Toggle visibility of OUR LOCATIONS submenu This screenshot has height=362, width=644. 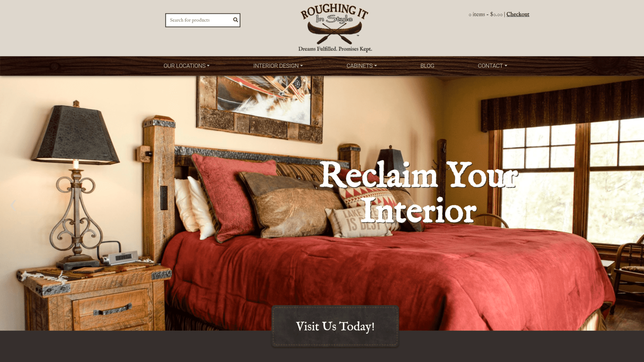[186, 65]
